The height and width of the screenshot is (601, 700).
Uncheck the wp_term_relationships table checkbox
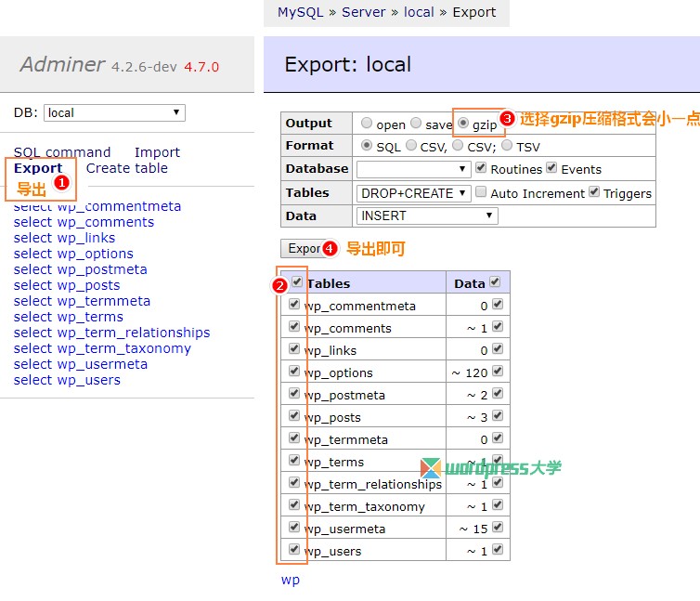coord(293,482)
